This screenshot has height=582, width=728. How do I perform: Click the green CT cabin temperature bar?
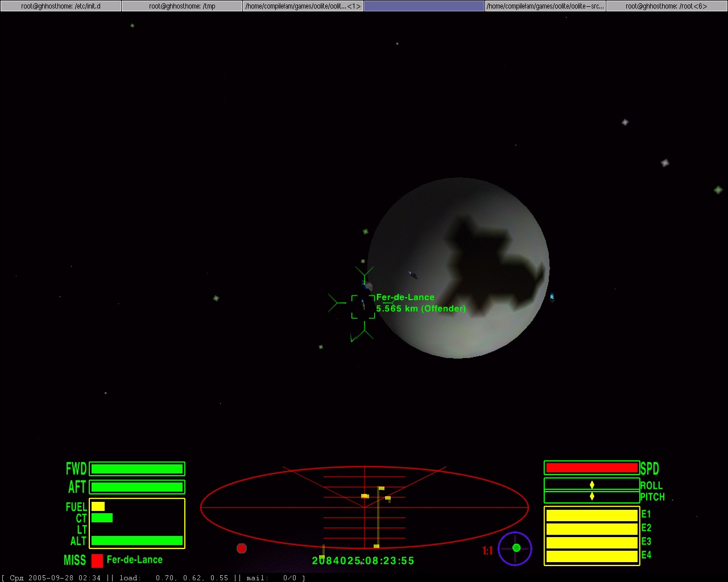click(x=102, y=518)
